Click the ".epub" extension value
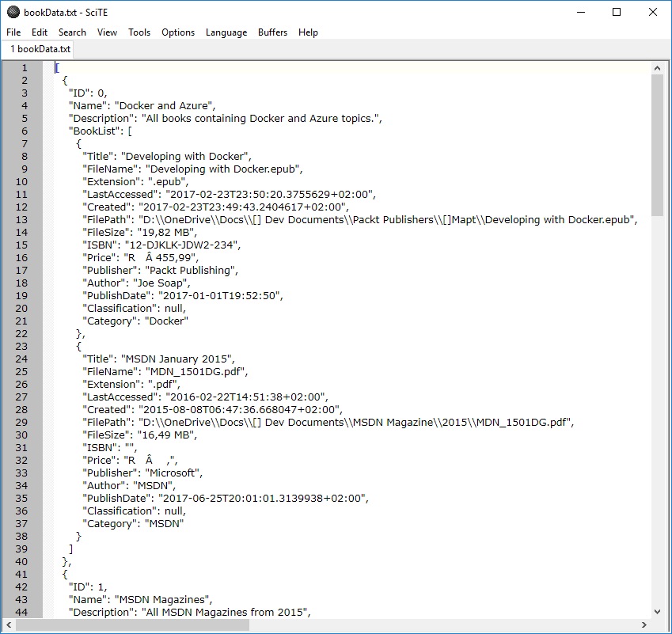Viewport: 672px width, 634px height. coord(167,182)
